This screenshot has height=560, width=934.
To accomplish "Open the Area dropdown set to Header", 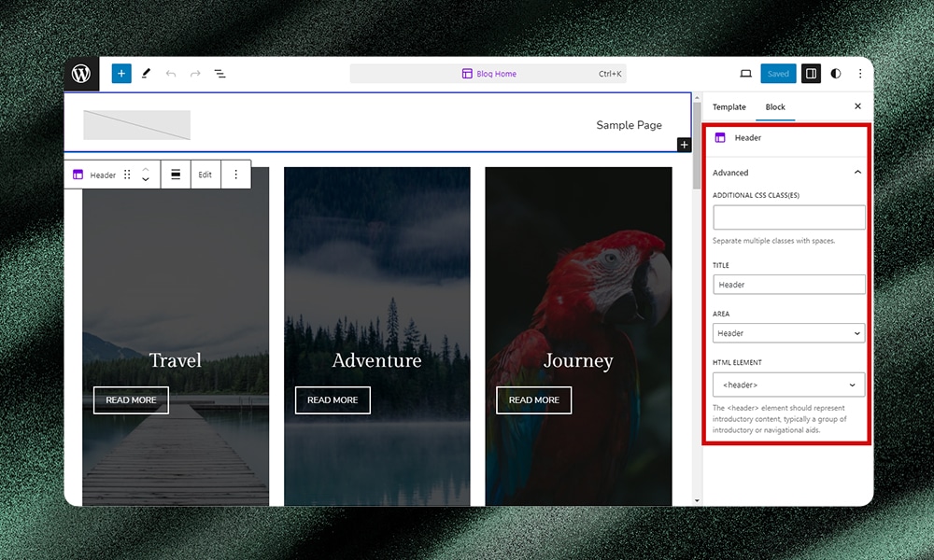I will point(788,333).
